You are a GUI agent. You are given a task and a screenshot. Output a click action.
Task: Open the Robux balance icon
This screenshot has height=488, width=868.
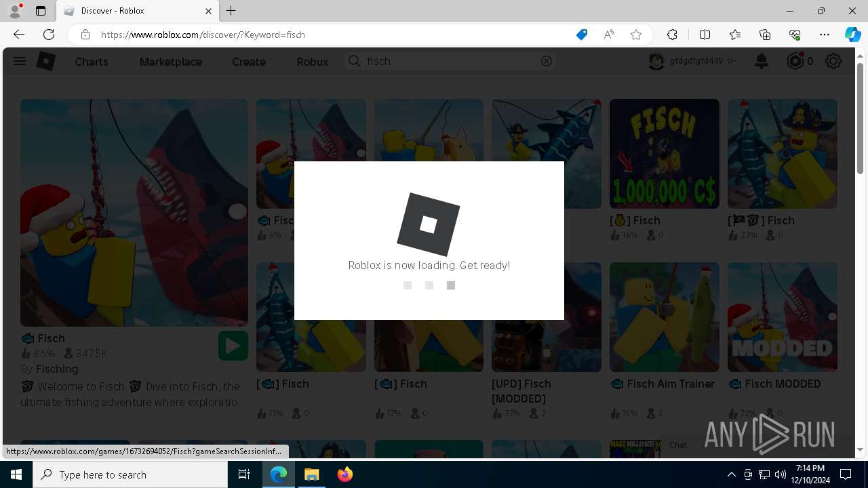click(x=795, y=62)
